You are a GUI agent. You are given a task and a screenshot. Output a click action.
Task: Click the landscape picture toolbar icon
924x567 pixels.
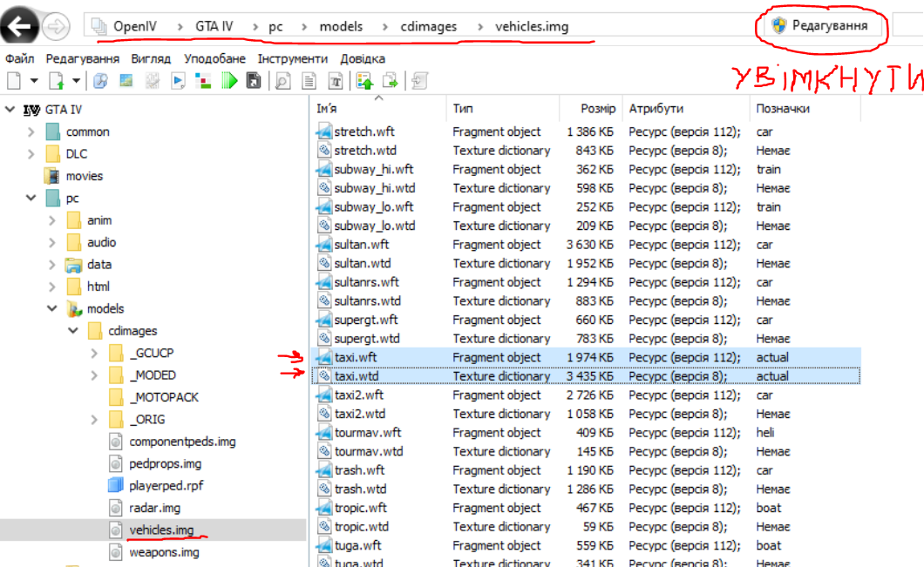(126, 81)
